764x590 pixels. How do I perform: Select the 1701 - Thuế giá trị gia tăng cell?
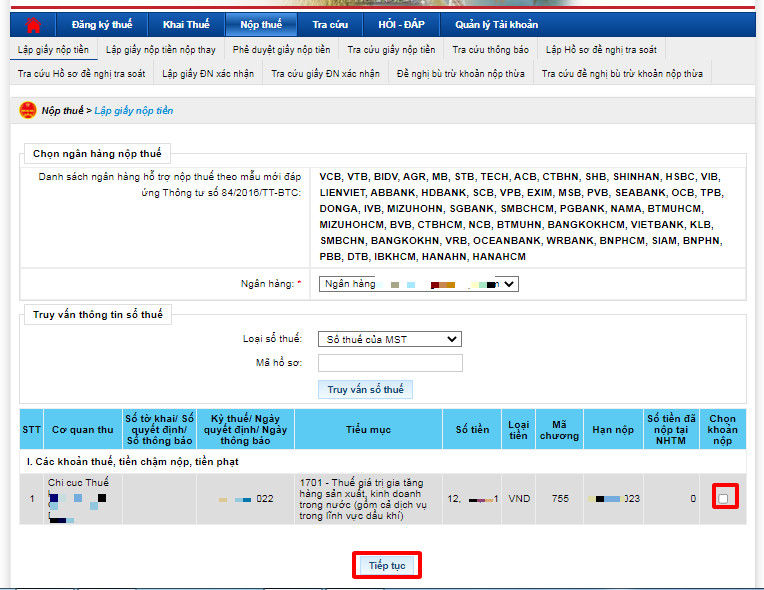pos(368,499)
